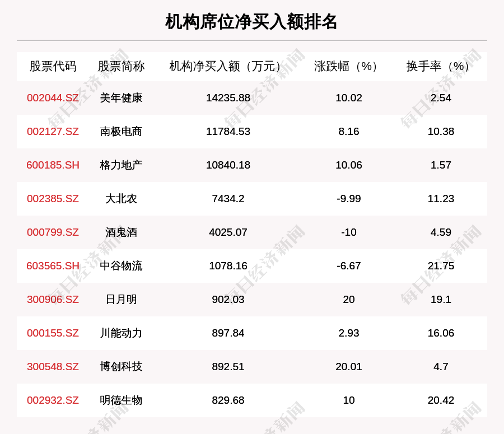This screenshot has height=434, width=504.
Task: Open stock code 002385.SZ
Action: [x=53, y=199]
